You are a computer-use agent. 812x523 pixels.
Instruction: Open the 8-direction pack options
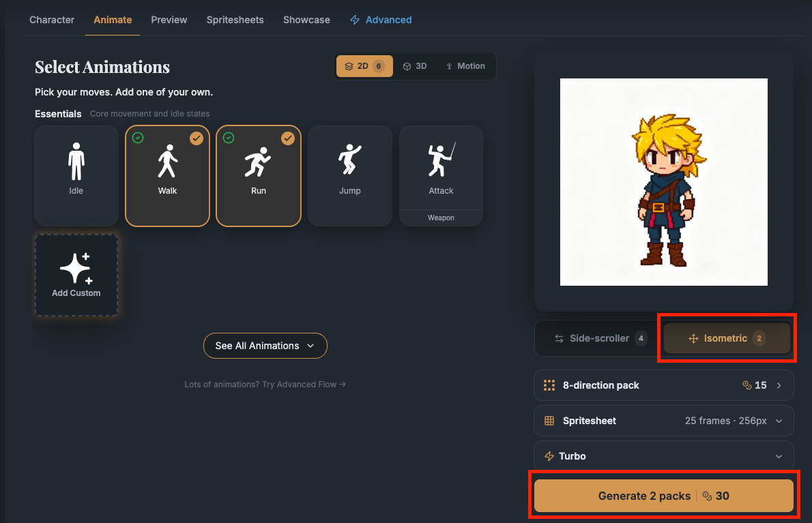coord(663,385)
